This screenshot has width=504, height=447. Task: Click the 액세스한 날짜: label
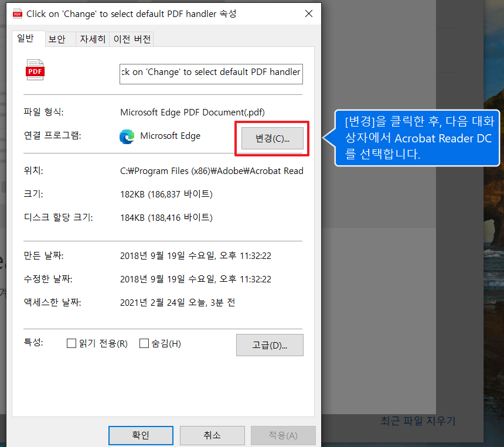(52, 302)
